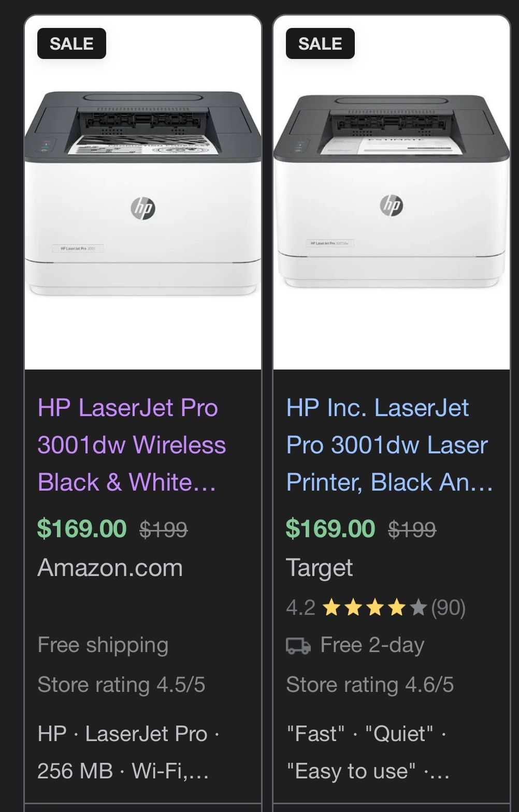The width and height of the screenshot is (519, 812).
Task: Click the SALE badge on the right product card
Action: click(x=320, y=43)
